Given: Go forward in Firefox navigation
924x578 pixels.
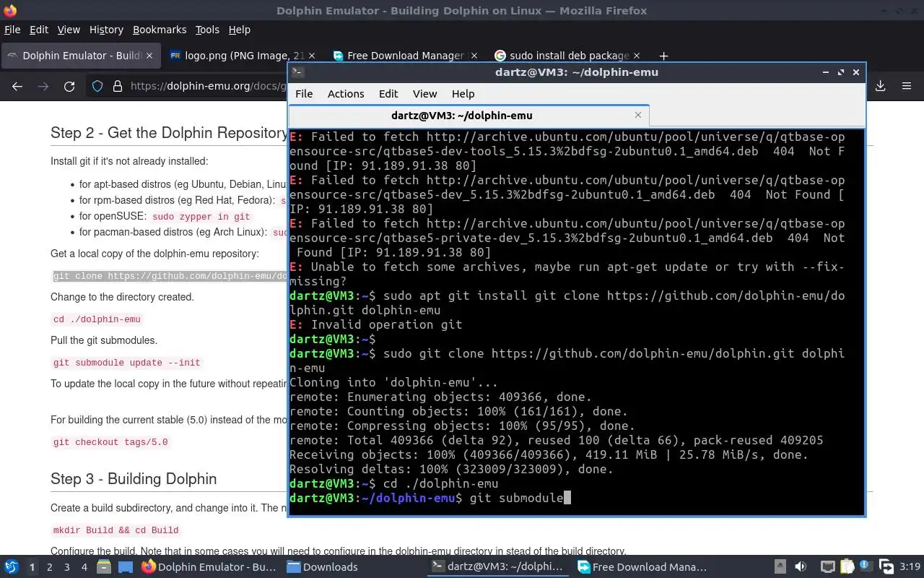Looking at the screenshot, I should 43,86.
